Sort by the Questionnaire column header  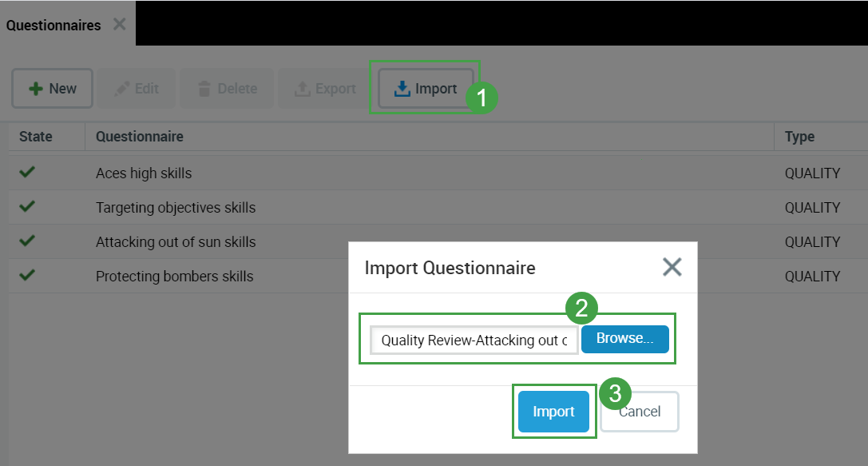[140, 137]
